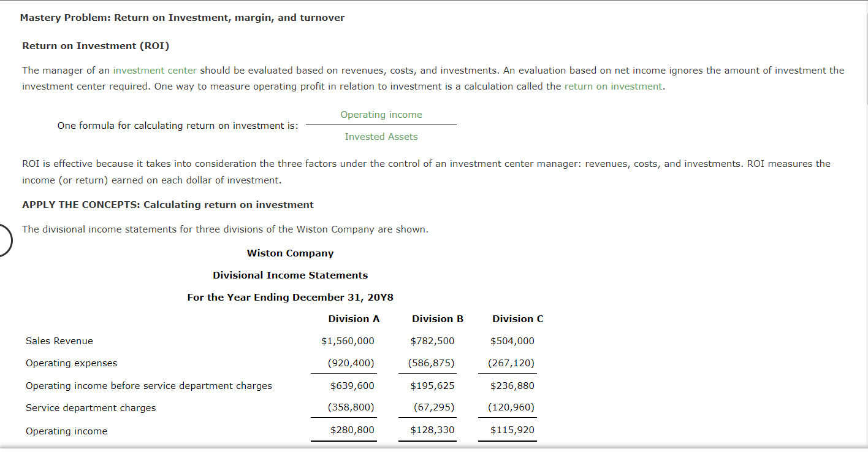The height and width of the screenshot is (454, 868).
Task: Open the "return on investment" glossary link
Action: click(x=613, y=87)
